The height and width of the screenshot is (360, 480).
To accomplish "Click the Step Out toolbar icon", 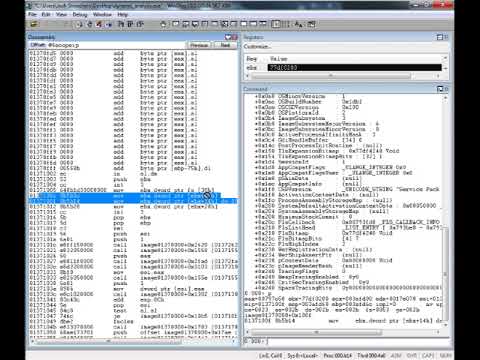I will [x=140, y=24].
